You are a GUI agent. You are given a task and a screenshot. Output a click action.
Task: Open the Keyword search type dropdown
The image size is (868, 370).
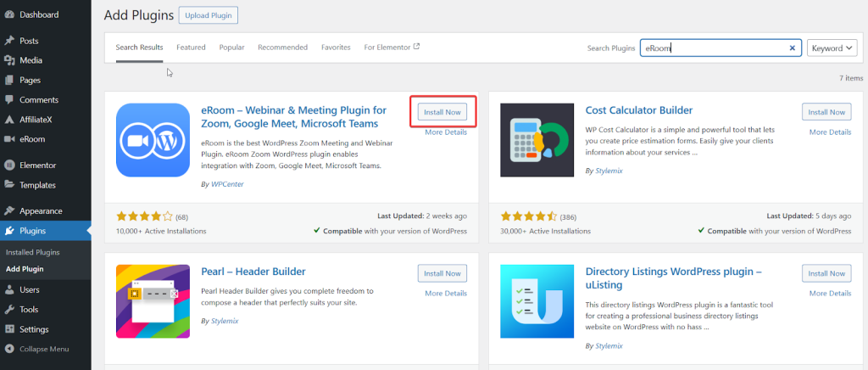coord(832,48)
